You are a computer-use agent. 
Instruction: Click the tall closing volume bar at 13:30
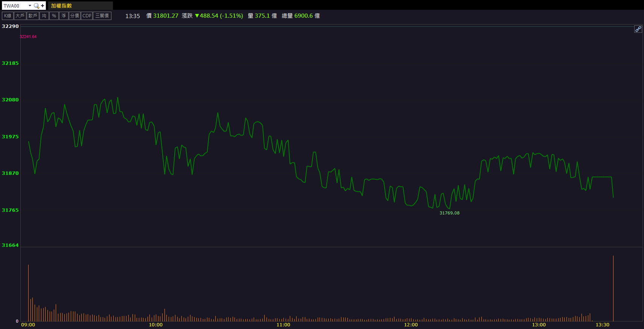[613, 288]
